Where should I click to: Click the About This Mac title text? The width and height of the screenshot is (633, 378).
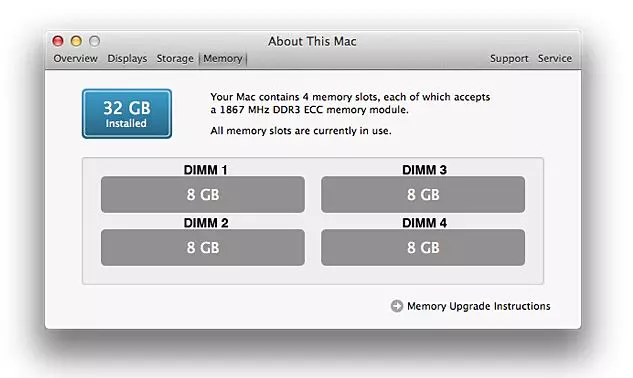point(312,41)
